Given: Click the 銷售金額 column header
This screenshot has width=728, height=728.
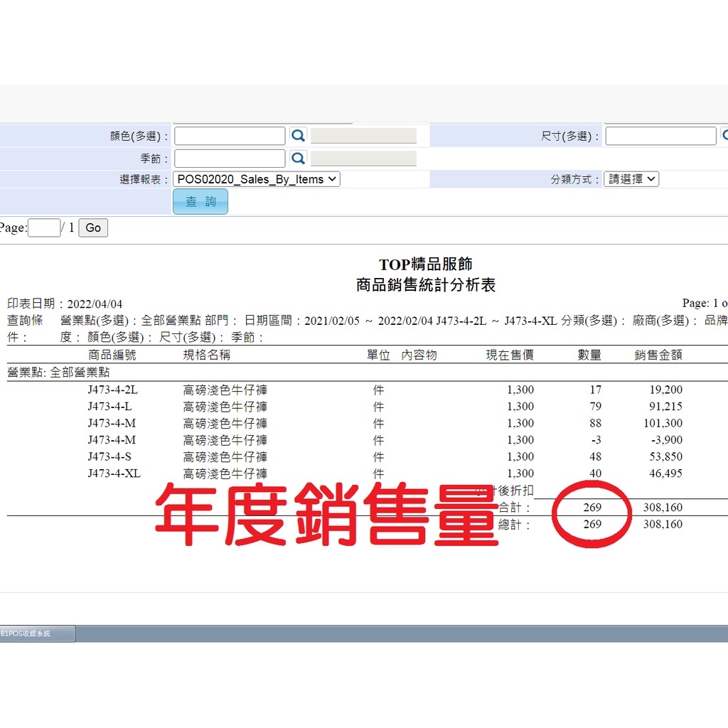Looking at the screenshot, I should (658, 355).
